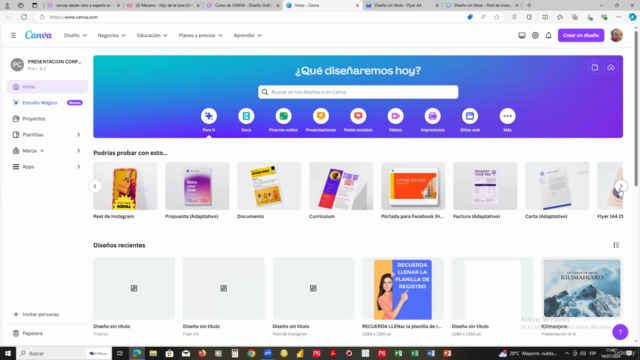Open the Kilimanjaro presentation design

click(582, 288)
